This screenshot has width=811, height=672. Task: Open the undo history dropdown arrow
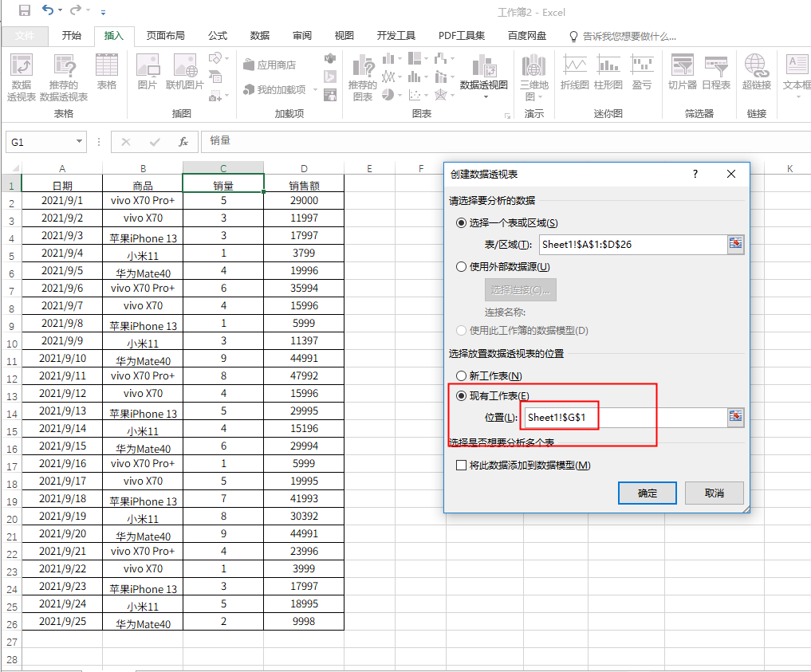(61, 10)
